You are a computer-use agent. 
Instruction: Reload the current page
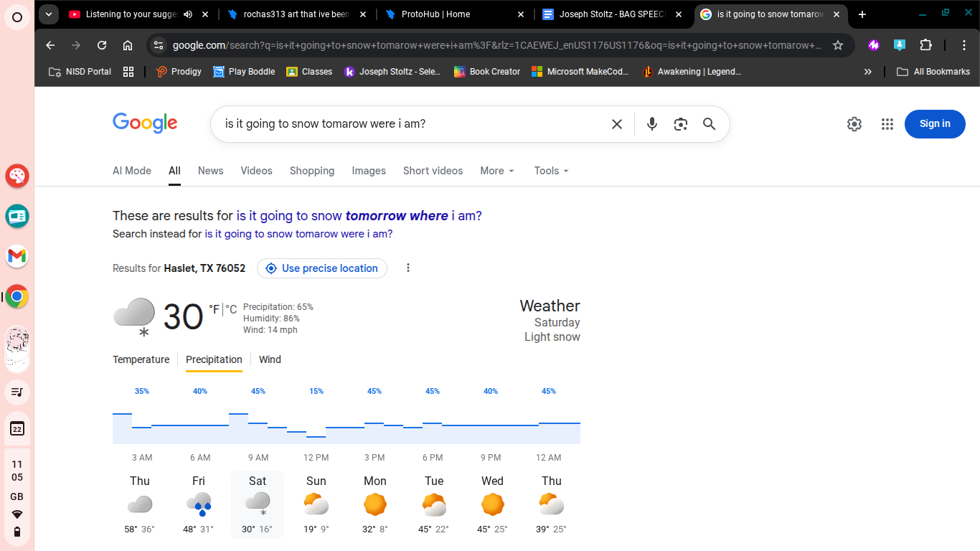[x=102, y=45]
